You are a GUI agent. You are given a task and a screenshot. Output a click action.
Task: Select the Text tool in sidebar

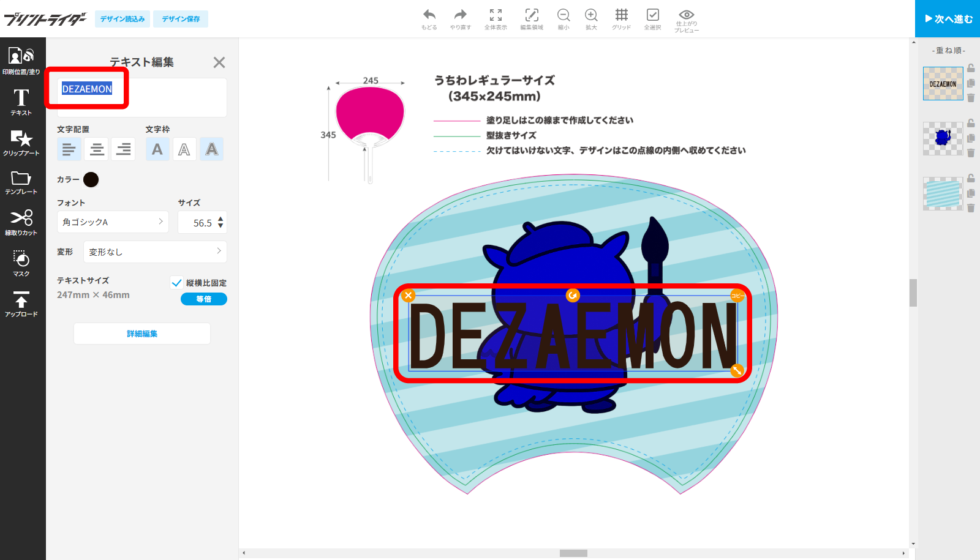(x=21, y=102)
